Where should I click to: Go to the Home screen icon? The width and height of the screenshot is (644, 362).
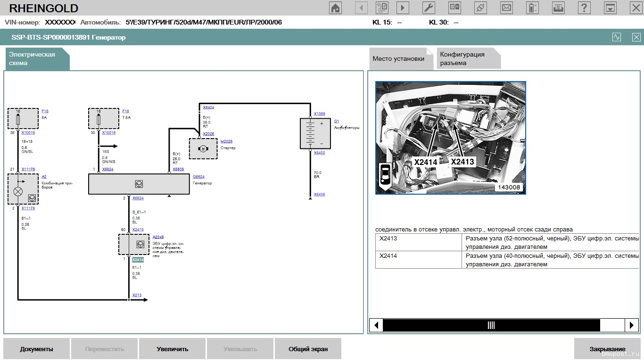[335, 8]
